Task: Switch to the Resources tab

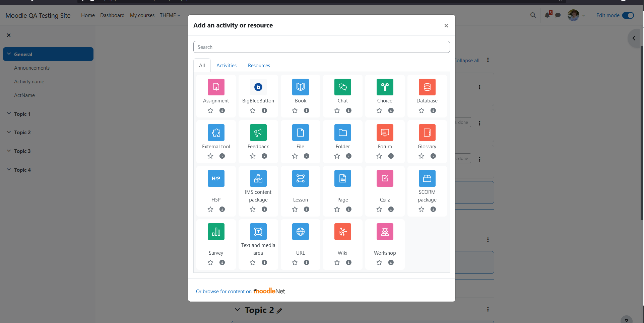Action: coord(259,66)
